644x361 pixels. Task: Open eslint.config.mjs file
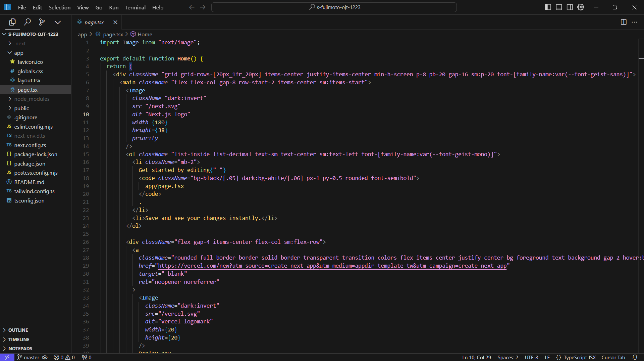tap(36, 127)
